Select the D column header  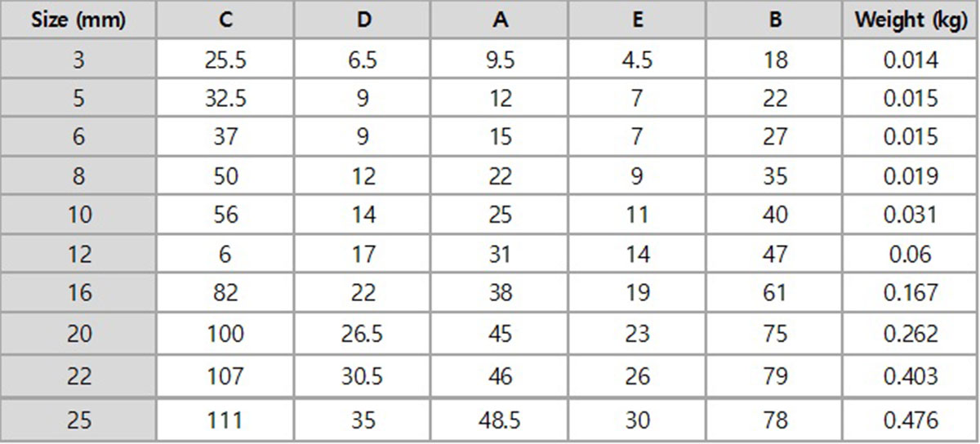click(x=363, y=20)
